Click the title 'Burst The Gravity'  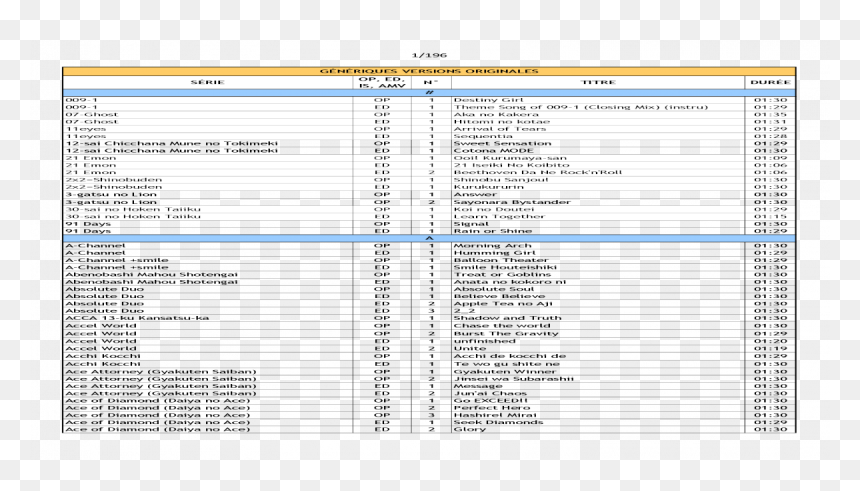pyautogui.click(x=506, y=334)
